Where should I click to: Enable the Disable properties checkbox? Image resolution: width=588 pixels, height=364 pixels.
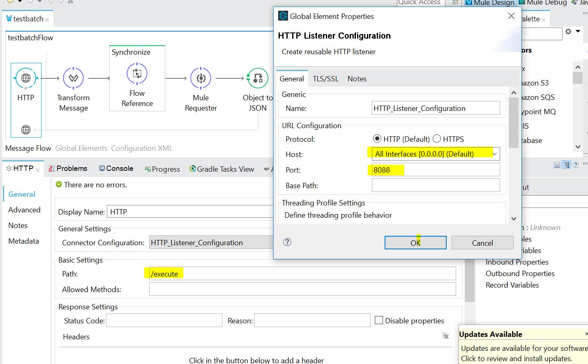pyautogui.click(x=379, y=320)
